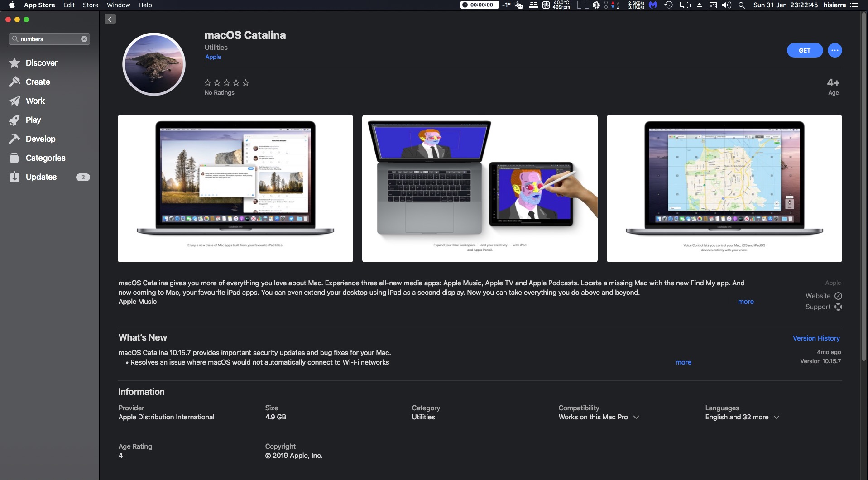The height and width of the screenshot is (480, 868).
Task: Open Spotlight search magnifier
Action: point(742,5)
